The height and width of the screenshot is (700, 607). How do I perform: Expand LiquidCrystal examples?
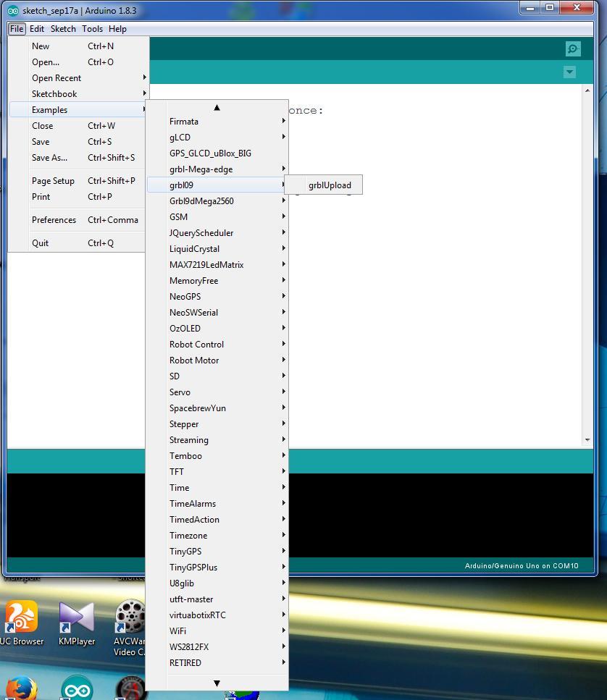[x=217, y=249]
